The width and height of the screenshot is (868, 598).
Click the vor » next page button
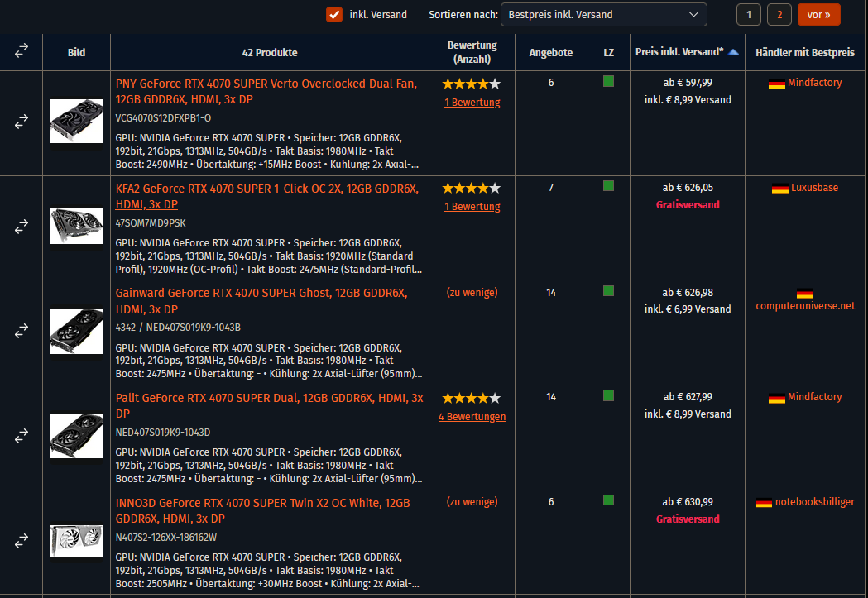(818, 14)
